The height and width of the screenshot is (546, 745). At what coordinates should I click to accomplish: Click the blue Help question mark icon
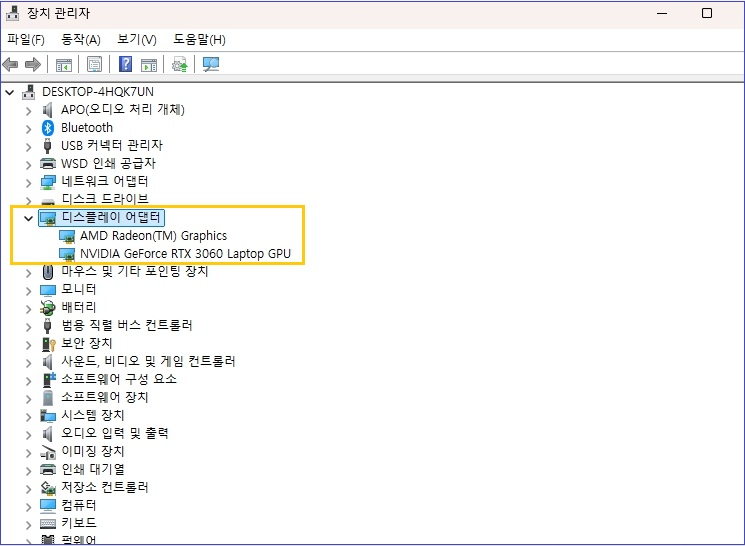[x=125, y=64]
